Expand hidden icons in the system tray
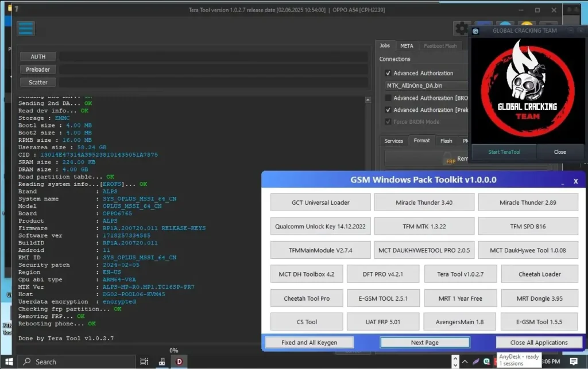The height and width of the screenshot is (369, 588). click(465, 362)
